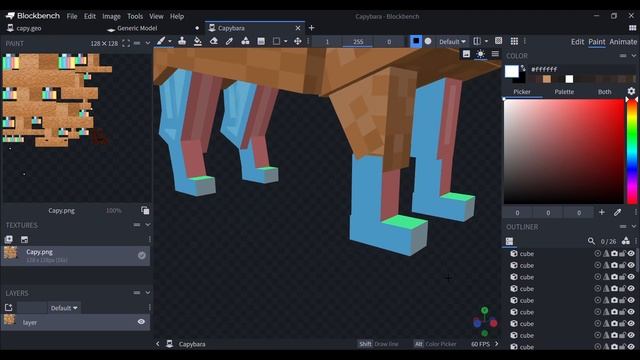Edit brush size value 1
This screenshot has width=640, height=360.
click(x=327, y=42)
